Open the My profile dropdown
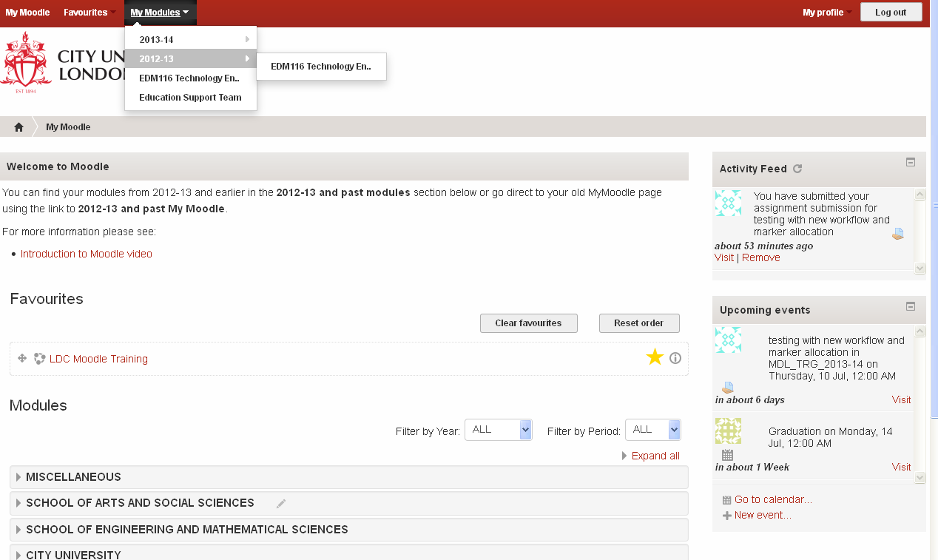The height and width of the screenshot is (560, 938). [827, 13]
